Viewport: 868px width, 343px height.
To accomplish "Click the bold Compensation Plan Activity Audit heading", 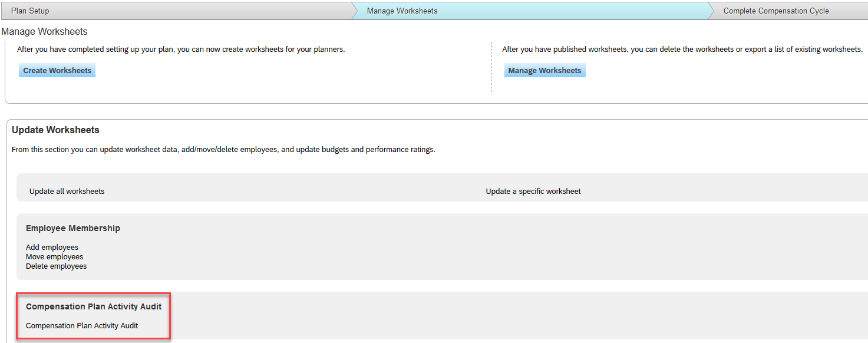I will [94, 306].
